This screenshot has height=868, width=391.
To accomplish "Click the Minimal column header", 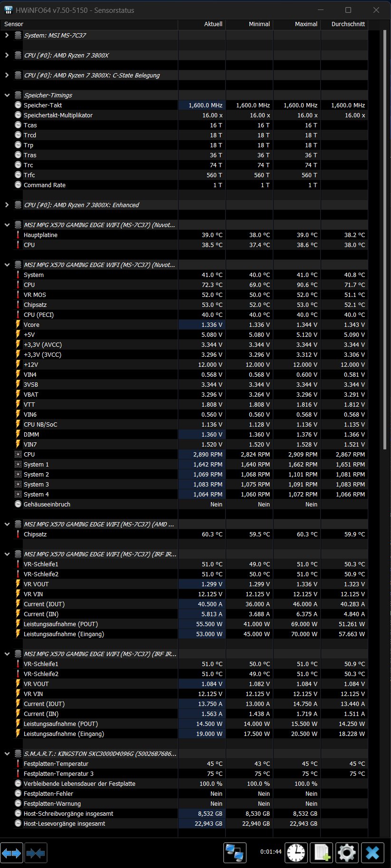I will 249,24.
